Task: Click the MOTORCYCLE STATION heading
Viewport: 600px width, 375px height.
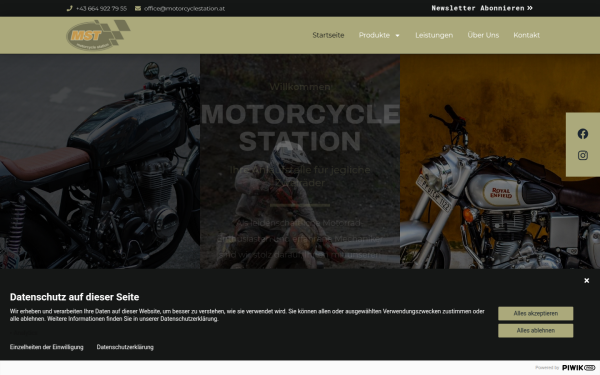Action: [x=300, y=127]
